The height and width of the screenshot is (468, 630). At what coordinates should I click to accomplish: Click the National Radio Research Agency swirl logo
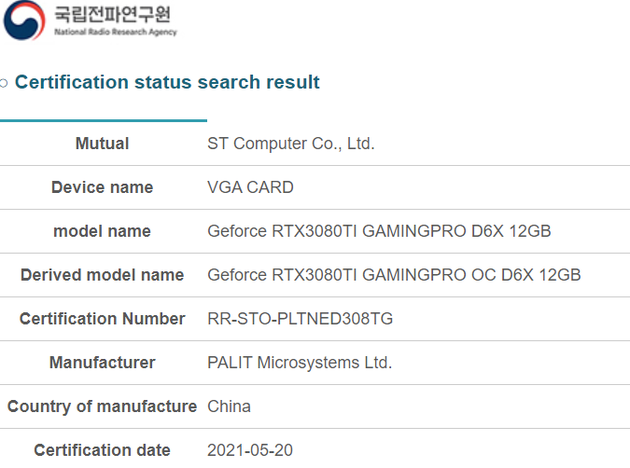[x=24, y=21]
